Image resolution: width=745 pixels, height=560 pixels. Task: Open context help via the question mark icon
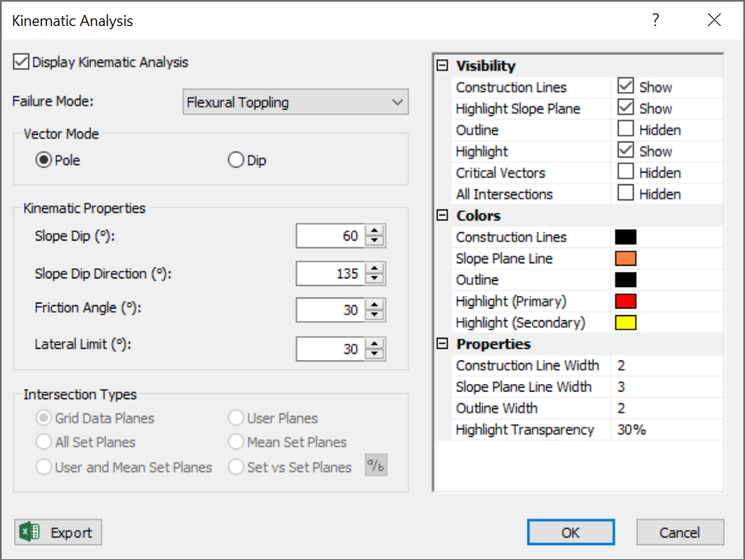(x=654, y=19)
